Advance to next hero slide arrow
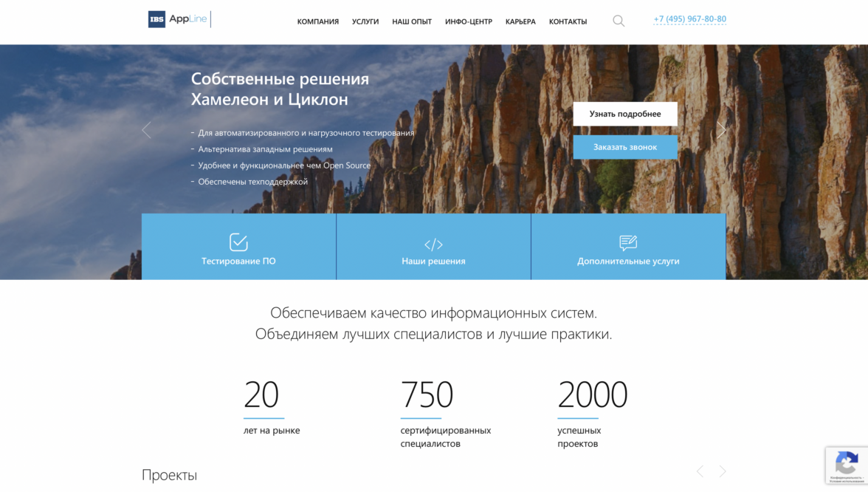The width and height of the screenshot is (868, 492). 721,130
